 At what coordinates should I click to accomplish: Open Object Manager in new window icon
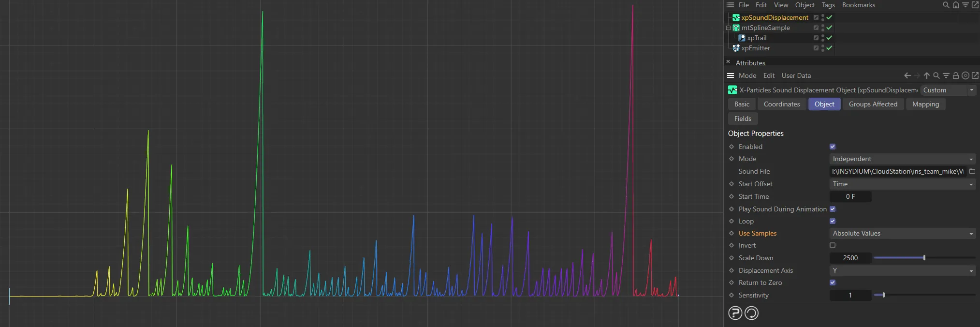[975, 5]
